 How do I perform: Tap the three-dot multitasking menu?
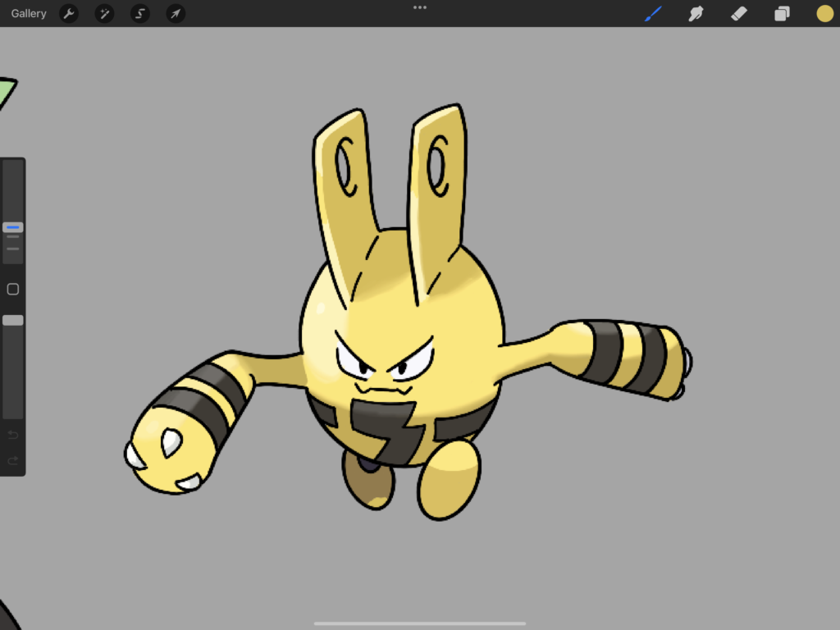pyautogui.click(x=420, y=7)
